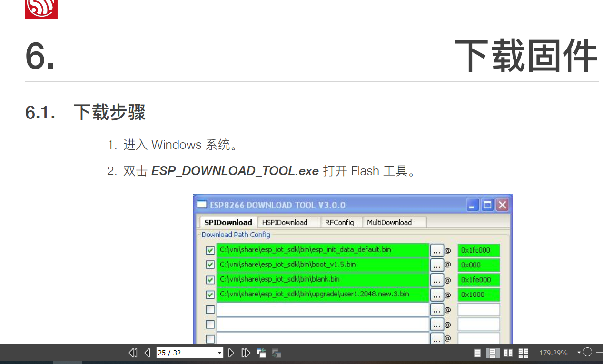Click the zoom out minus icon
Image resolution: width=603 pixels, height=364 pixels.
coord(587,352)
